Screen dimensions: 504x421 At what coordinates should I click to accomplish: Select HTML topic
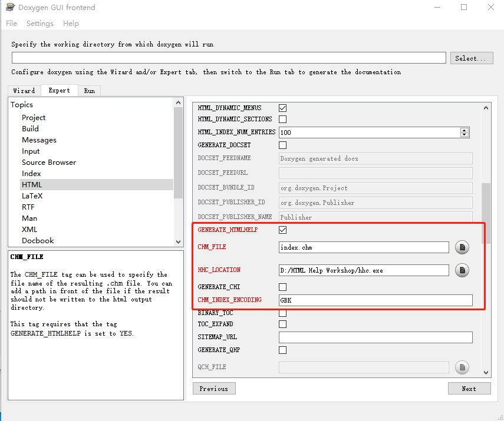[x=97, y=185]
